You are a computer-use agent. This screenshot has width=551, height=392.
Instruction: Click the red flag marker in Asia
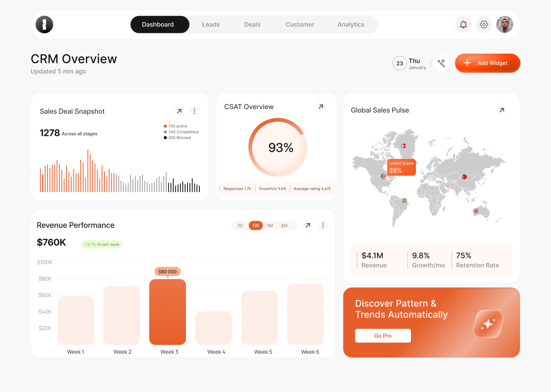[465, 177]
